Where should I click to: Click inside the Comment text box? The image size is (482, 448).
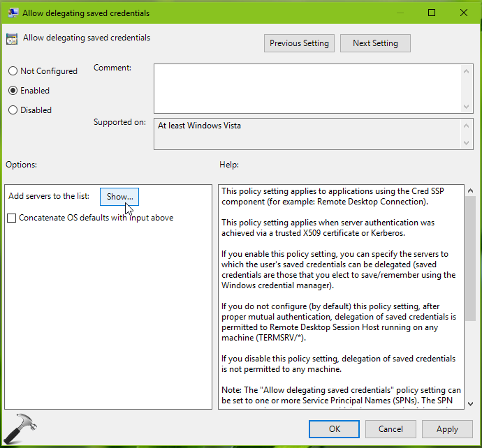pyautogui.click(x=307, y=87)
